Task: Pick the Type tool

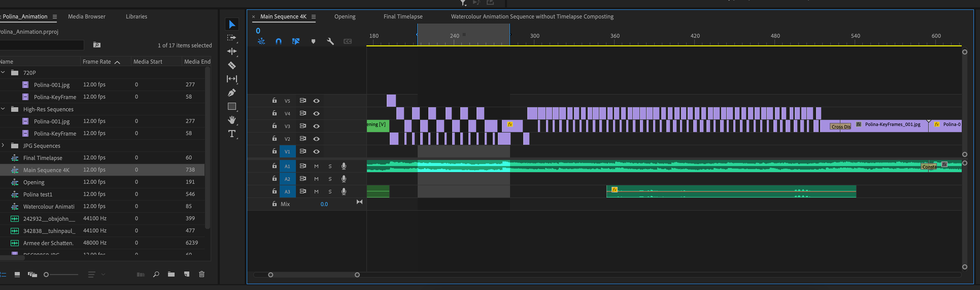Action: point(232,134)
